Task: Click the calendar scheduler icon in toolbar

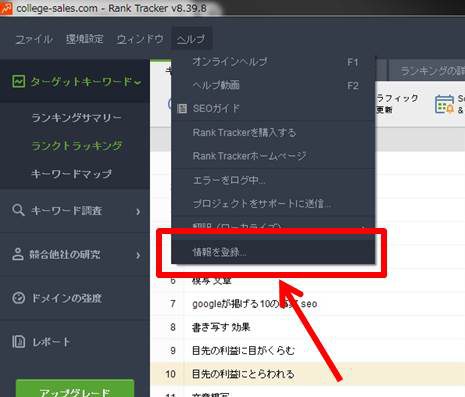Action: [x=445, y=104]
